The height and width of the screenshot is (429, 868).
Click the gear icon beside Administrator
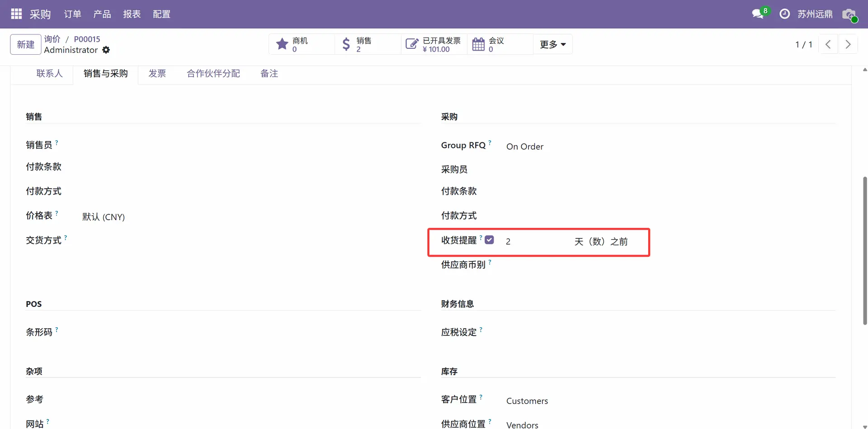[x=106, y=50]
